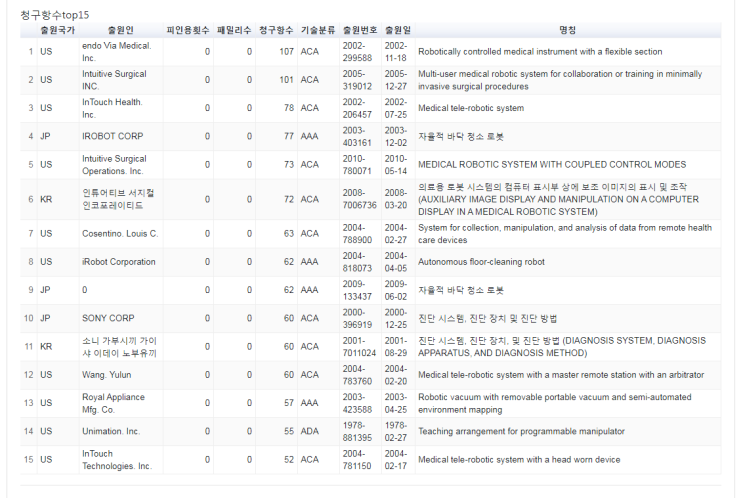Select applicant Intuitive Surgical Operations, Inc.
This screenshot has height=498, width=743.
tap(114, 164)
